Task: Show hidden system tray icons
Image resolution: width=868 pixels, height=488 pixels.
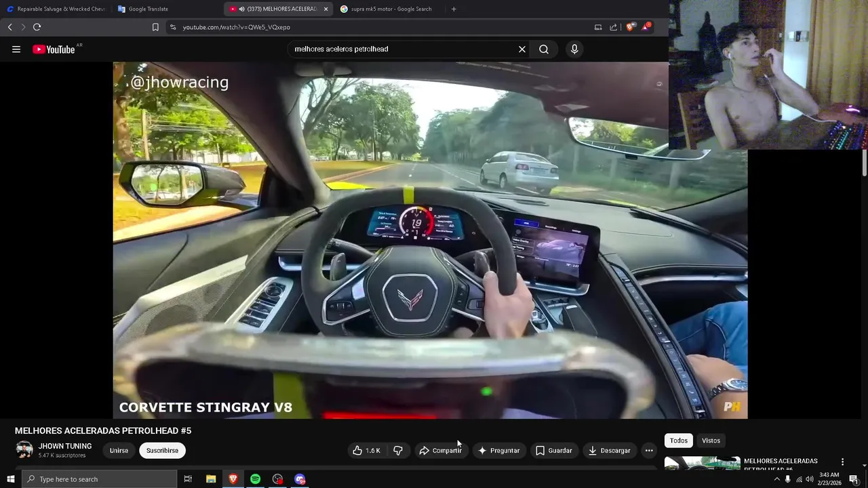Action: (x=776, y=479)
